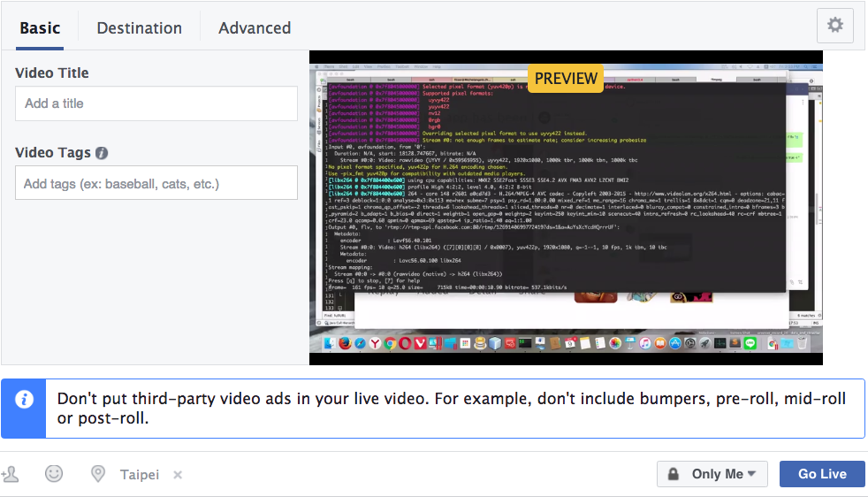The height and width of the screenshot is (497, 868).
Task: Click the live video preview
Action: 566,208
